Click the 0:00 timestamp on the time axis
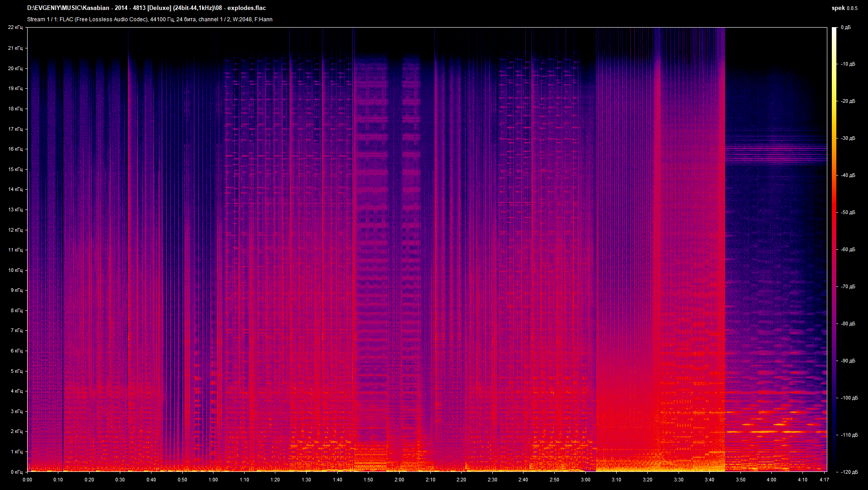The height and width of the screenshot is (490, 868). coord(28,480)
